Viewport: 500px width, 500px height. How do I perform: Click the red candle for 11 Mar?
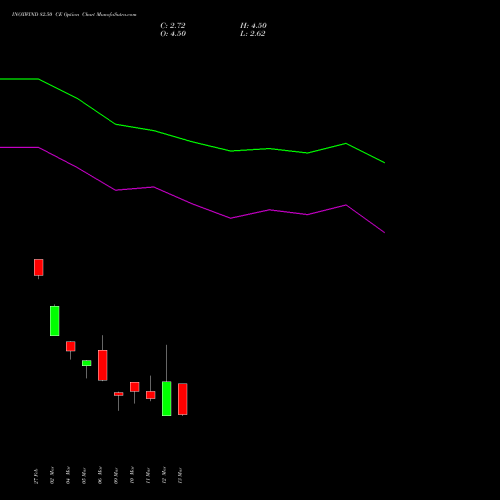(x=151, y=395)
